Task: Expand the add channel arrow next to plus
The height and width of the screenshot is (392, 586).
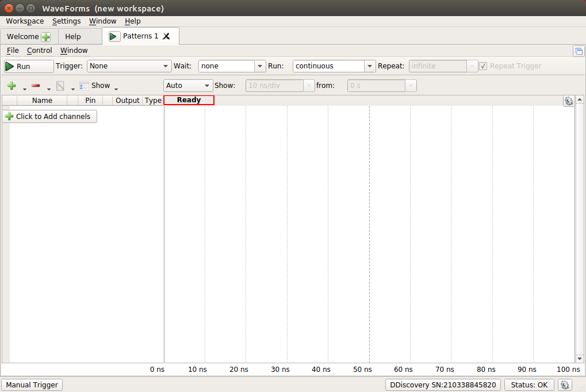Action: (25, 89)
